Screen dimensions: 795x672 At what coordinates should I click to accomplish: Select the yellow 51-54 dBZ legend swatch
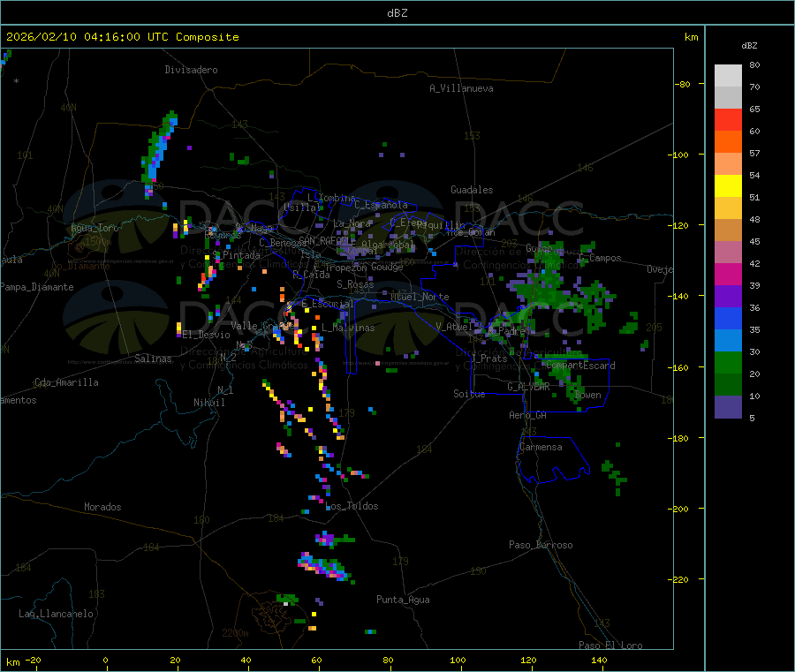pos(728,186)
